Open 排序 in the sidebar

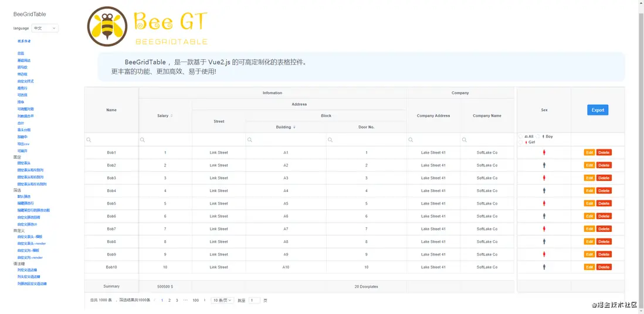tap(21, 102)
